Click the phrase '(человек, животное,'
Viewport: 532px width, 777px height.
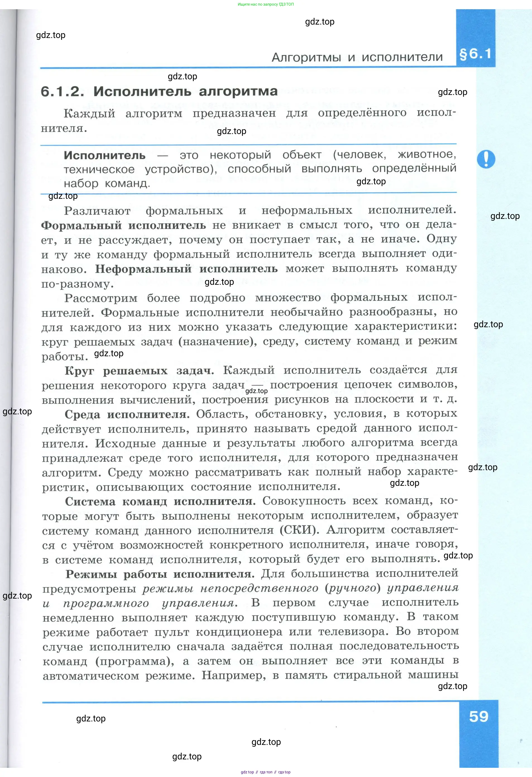coord(395,154)
